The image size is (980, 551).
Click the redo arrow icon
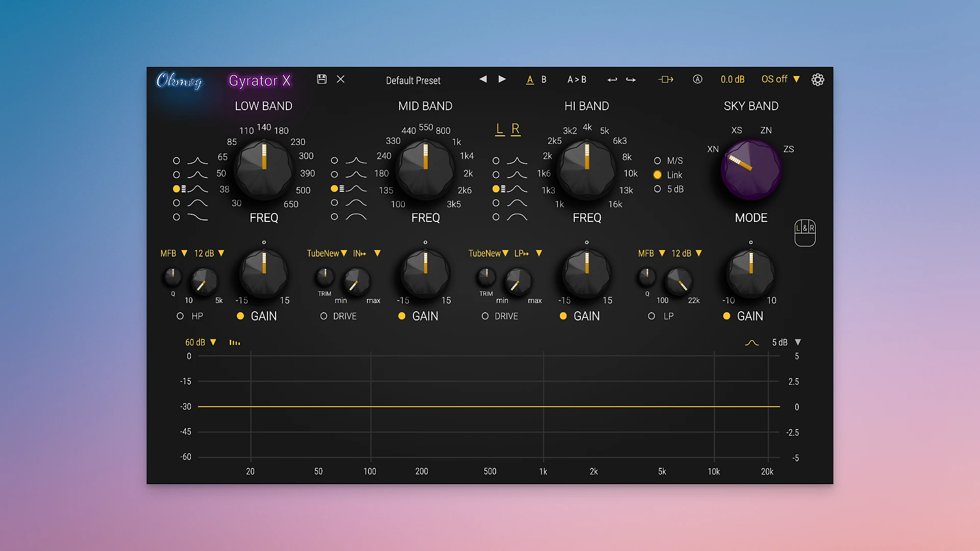click(x=631, y=80)
